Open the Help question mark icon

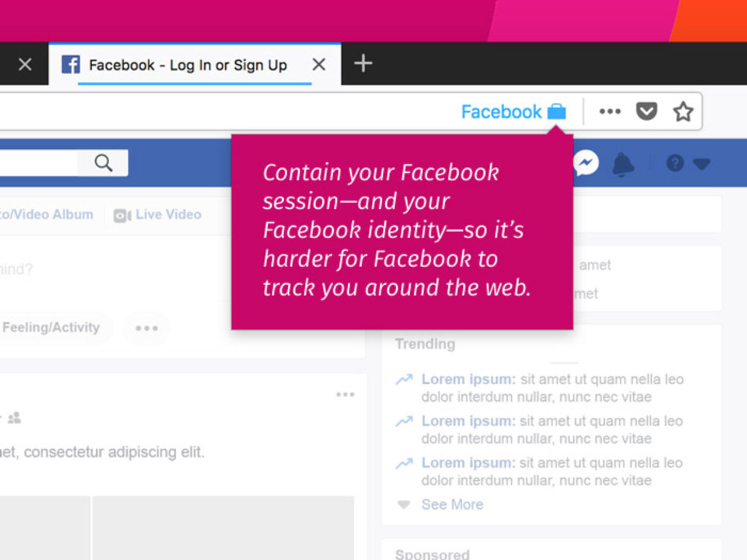(x=675, y=164)
